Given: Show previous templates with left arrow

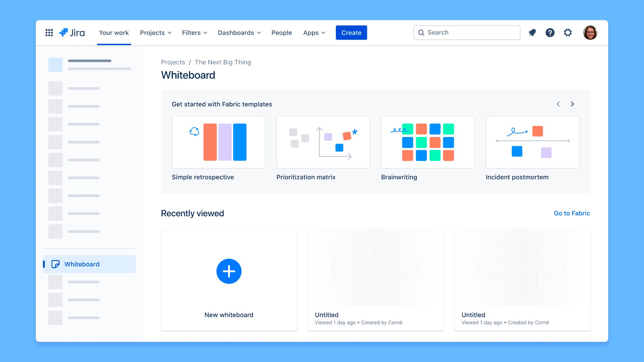Looking at the screenshot, I should pyautogui.click(x=558, y=104).
